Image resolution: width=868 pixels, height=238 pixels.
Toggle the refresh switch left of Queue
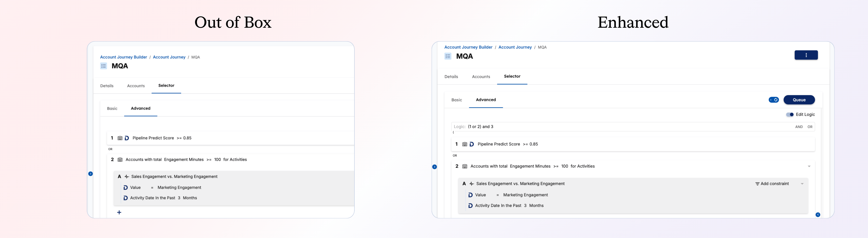[x=773, y=100]
